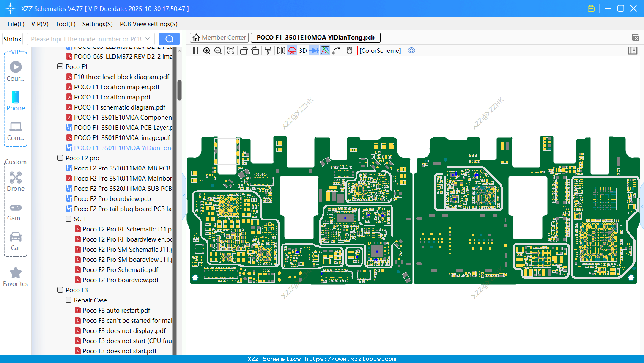Switch to the PCB View settings(S) menu
Screen dimensions: 644x363
[x=148, y=24]
